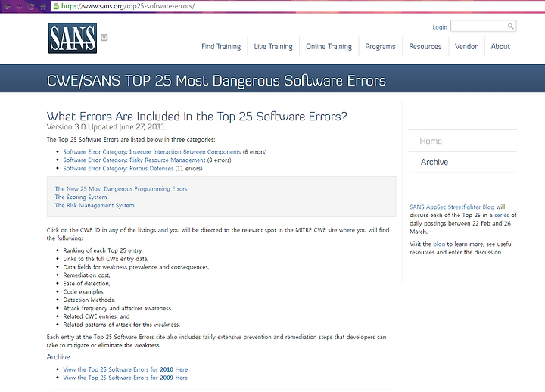Open the Vendor menu
545x392 pixels.
click(x=466, y=47)
